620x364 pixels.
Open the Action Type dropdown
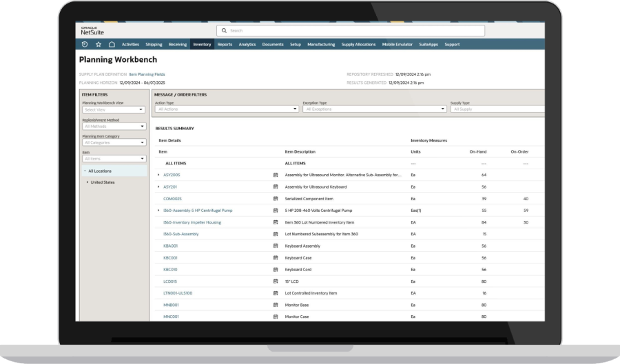[226, 109]
